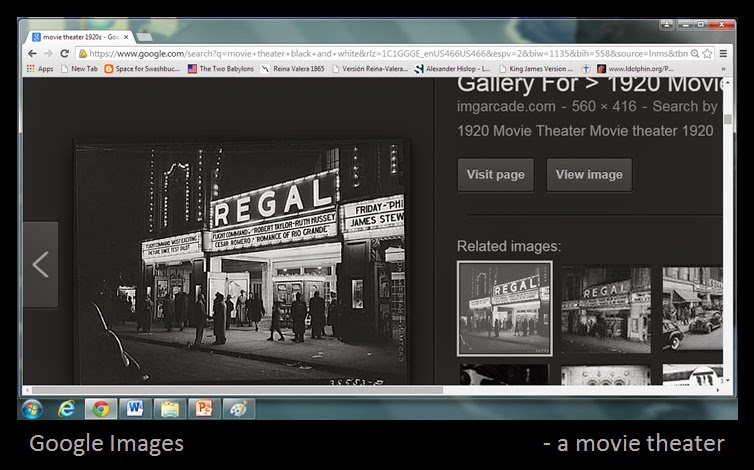Open Paint from taskbar

pyautogui.click(x=239, y=409)
